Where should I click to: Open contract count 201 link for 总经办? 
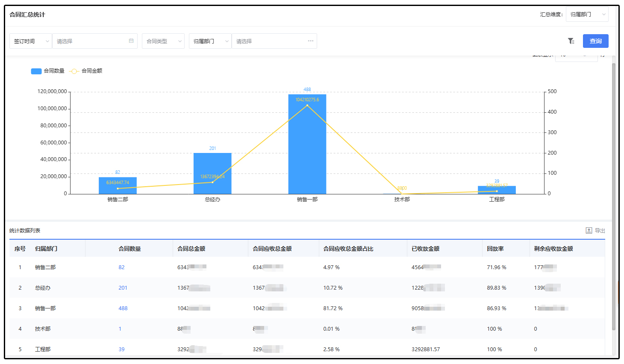tap(123, 288)
